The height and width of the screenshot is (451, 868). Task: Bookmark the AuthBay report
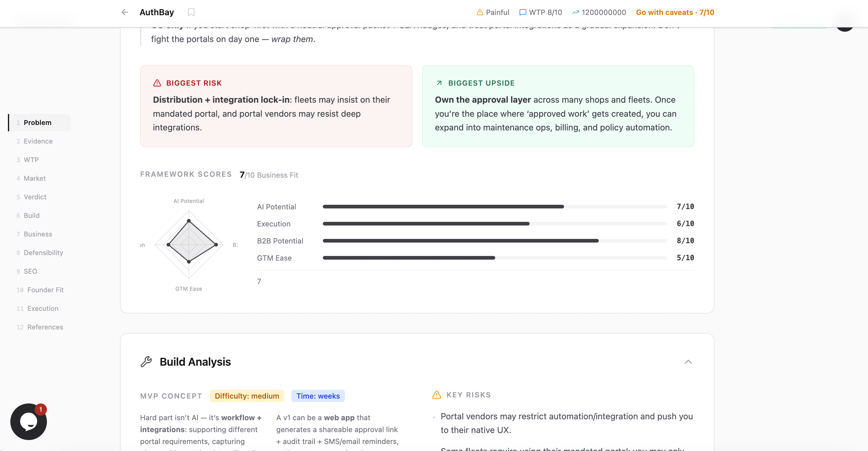191,12
